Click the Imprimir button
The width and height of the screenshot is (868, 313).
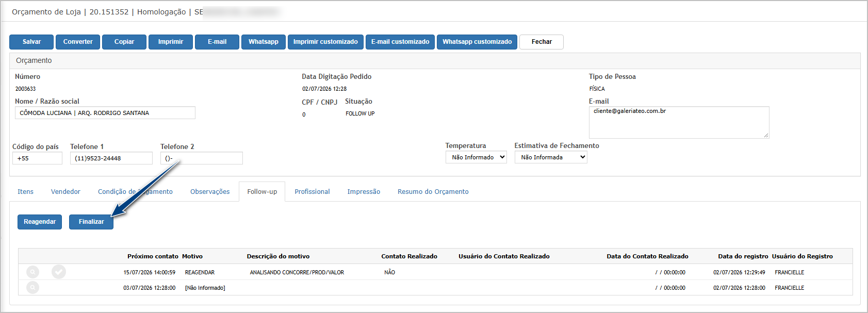click(x=171, y=42)
